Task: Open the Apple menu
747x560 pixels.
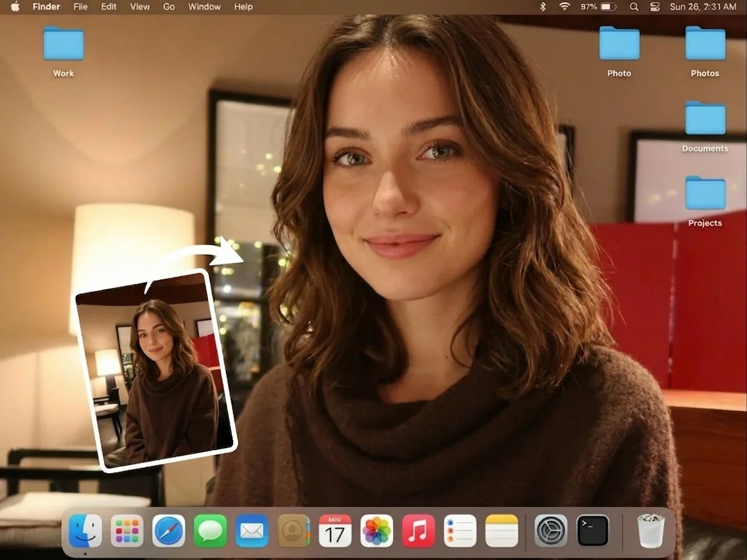Action: pyautogui.click(x=15, y=7)
